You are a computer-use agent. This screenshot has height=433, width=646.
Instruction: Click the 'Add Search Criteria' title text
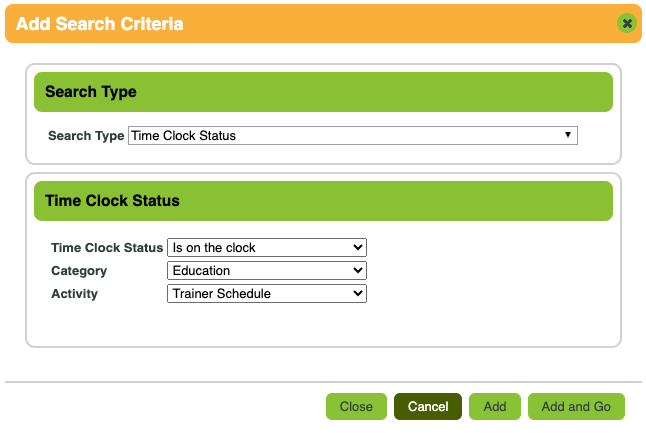(100, 23)
